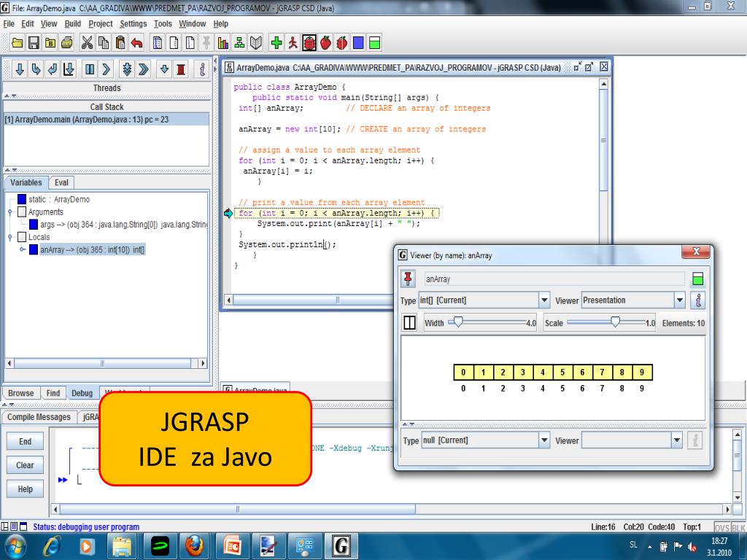The image size is (747, 560).
Task: Click the anArray name field in viewer
Action: point(554,279)
